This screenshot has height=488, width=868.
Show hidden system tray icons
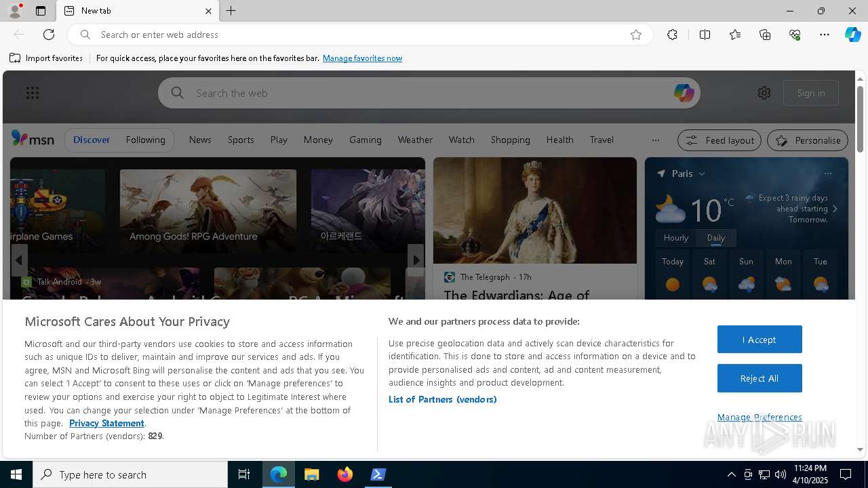coord(731,474)
